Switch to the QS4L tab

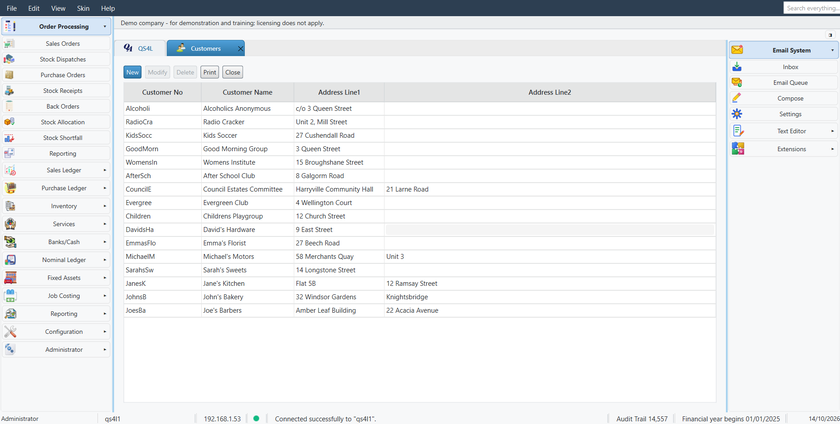[x=139, y=48]
